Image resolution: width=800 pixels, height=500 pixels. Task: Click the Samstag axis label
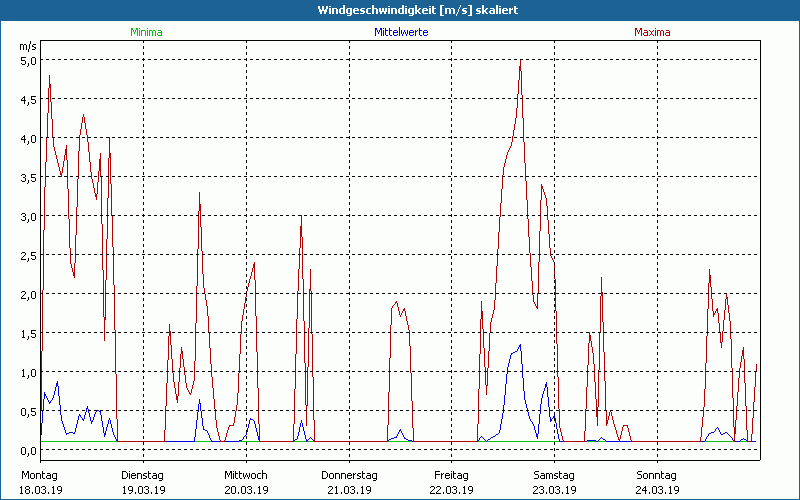click(x=555, y=475)
